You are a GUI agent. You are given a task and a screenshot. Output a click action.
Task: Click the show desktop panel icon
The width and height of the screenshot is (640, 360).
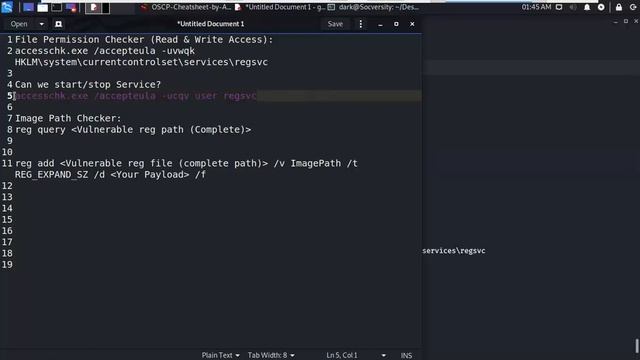click(x=28, y=7)
